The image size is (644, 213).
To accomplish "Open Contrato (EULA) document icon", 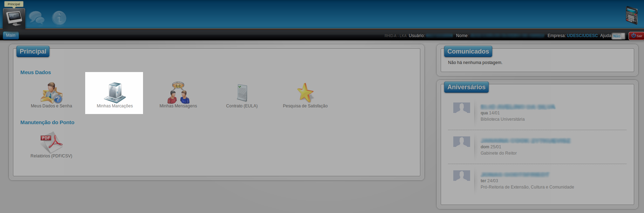I will (x=242, y=93).
